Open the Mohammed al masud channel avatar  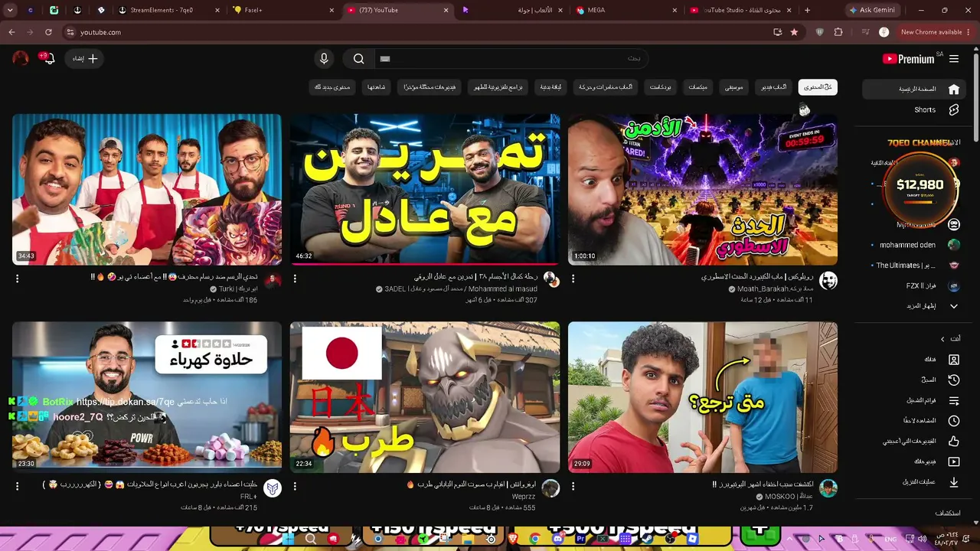[x=550, y=281]
